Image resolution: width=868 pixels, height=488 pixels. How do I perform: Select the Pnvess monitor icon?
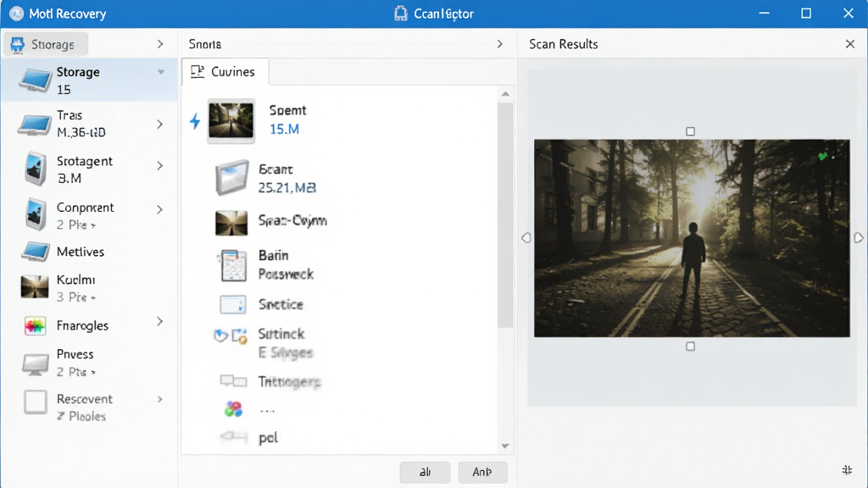click(x=36, y=365)
